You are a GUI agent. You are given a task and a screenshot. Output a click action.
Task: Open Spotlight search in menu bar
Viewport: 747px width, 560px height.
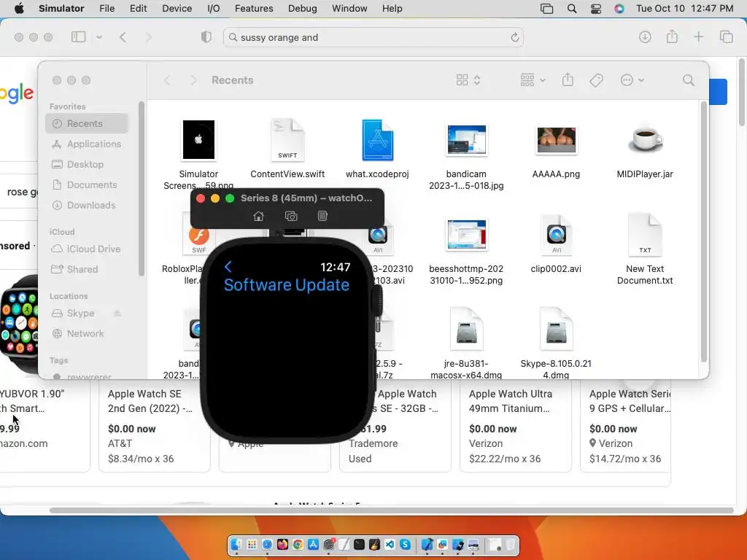(x=572, y=9)
